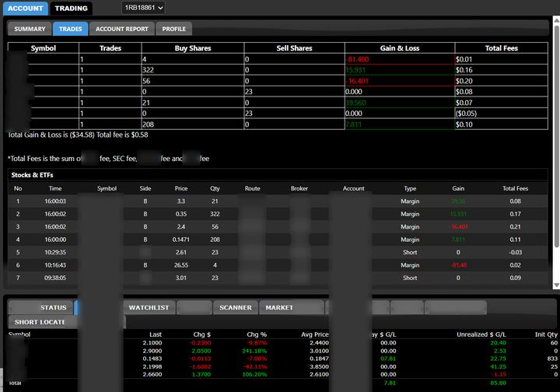Click the Gain & Loss column header

tap(400, 48)
